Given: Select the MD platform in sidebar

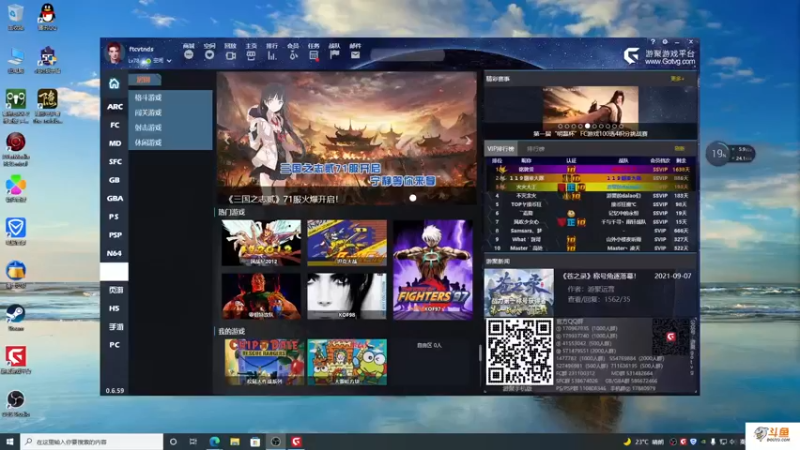Looking at the screenshot, I should point(114,143).
